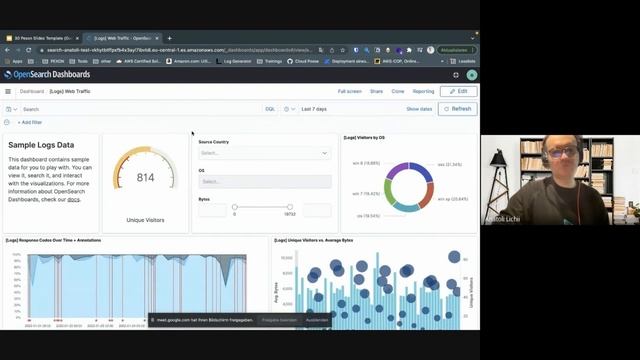Click Clone in dashboard top menu
This screenshot has width=640, height=360.
click(398, 91)
